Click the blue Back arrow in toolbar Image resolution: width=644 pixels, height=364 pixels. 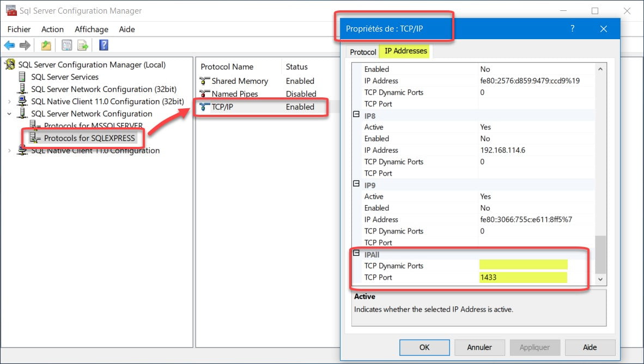pos(9,46)
